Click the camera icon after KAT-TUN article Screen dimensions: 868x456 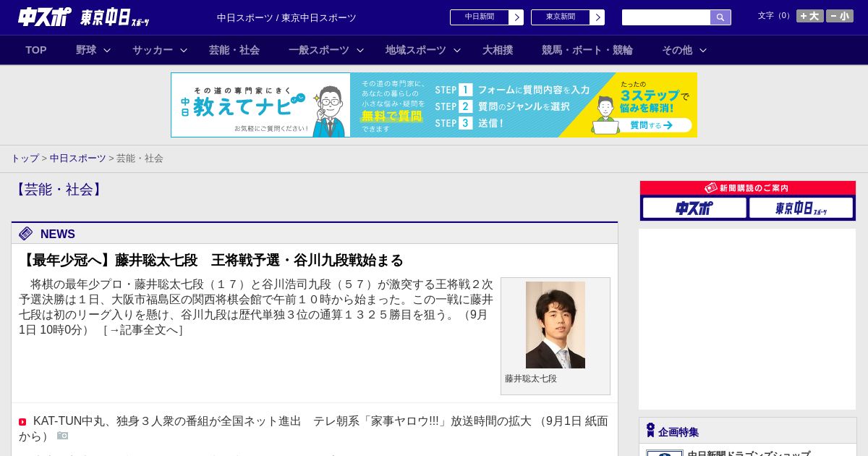click(x=63, y=436)
